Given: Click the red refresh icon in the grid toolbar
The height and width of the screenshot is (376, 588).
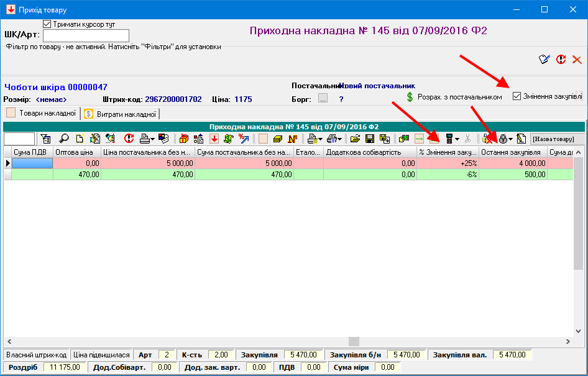Looking at the screenshot, I should tap(129, 139).
